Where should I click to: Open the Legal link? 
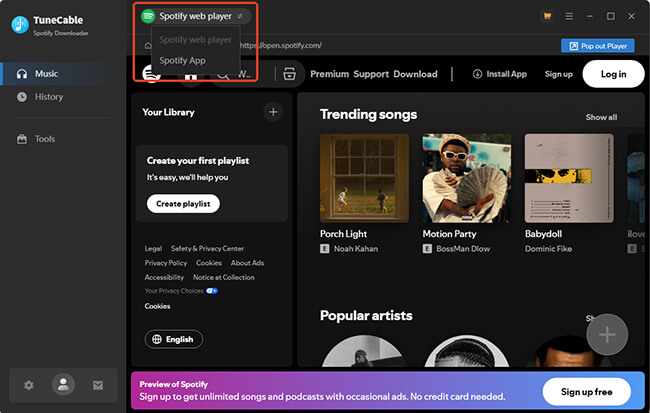point(153,248)
